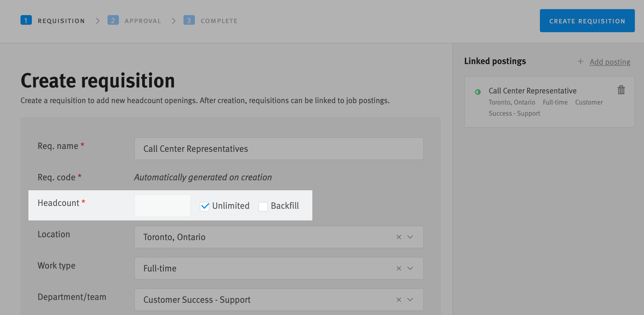Expand the Work type dropdown
Screen dimensions: 644x315
click(x=410, y=268)
